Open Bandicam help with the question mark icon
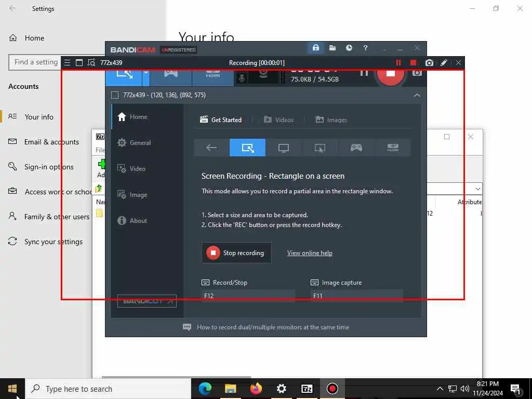Viewport: 532px width, 399px height. pyautogui.click(x=365, y=48)
